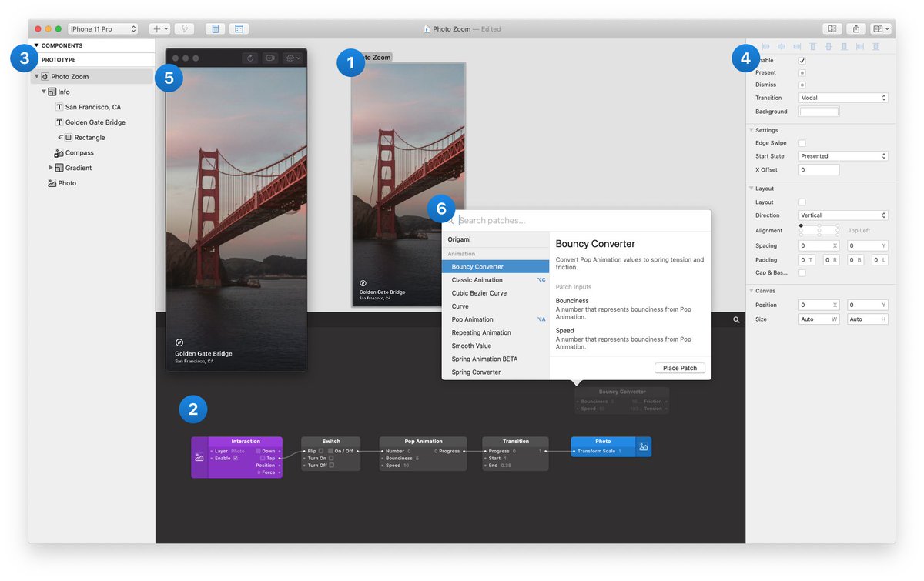Click the align left edges icon in the inspector
Image resolution: width=924 pixels, height=581 pixels.
point(766,46)
